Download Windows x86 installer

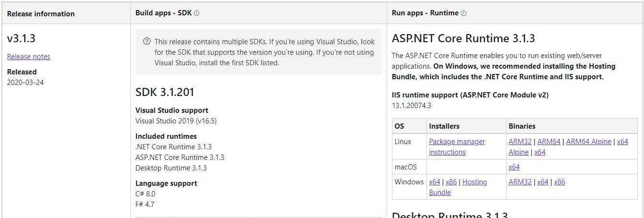pyautogui.click(x=451, y=182)
